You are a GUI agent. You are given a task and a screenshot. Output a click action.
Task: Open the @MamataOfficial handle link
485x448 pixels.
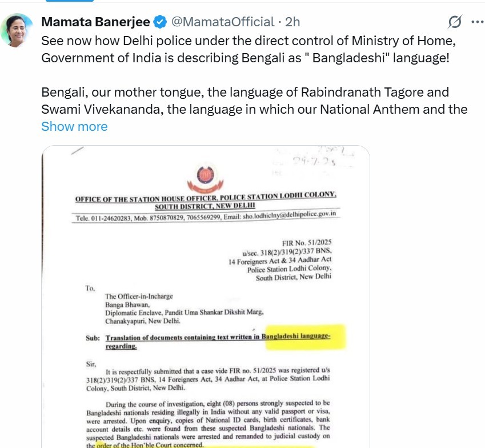[223, 22]
